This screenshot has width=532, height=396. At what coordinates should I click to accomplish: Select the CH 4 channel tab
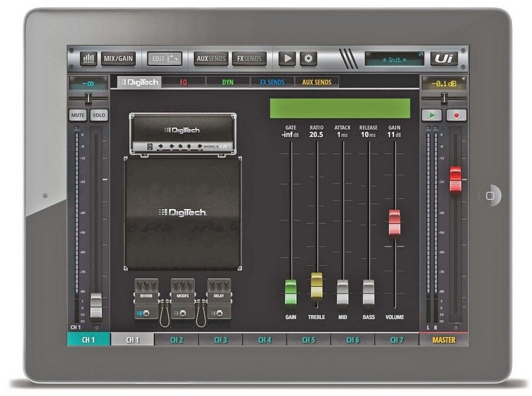tap(265, 340)
